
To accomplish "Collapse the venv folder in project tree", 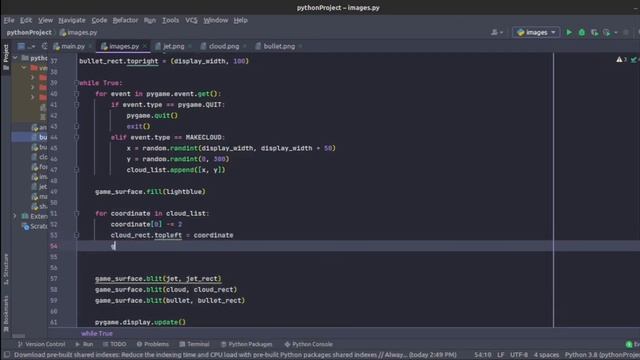I will 24,67.
